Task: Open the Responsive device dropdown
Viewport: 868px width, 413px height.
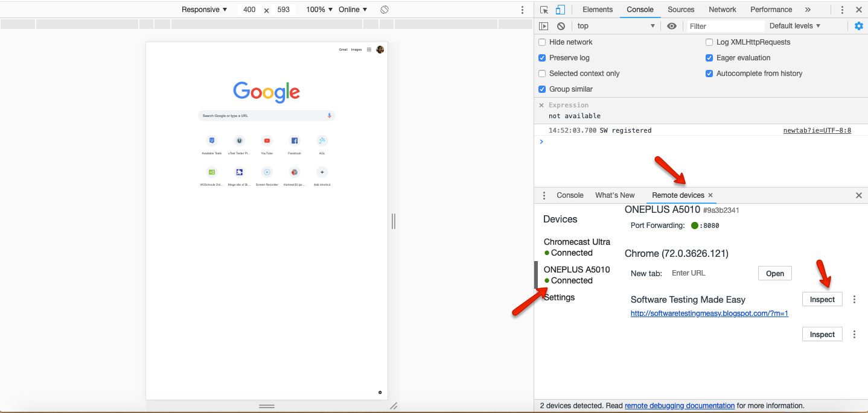Action: (203, 10)
